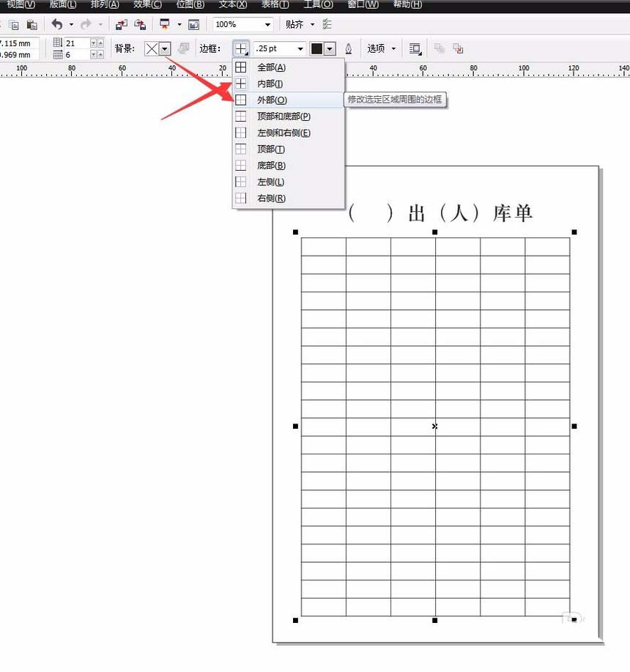630x672 pixels.
Task: Click the Redo icon
Action: point(86,23)
